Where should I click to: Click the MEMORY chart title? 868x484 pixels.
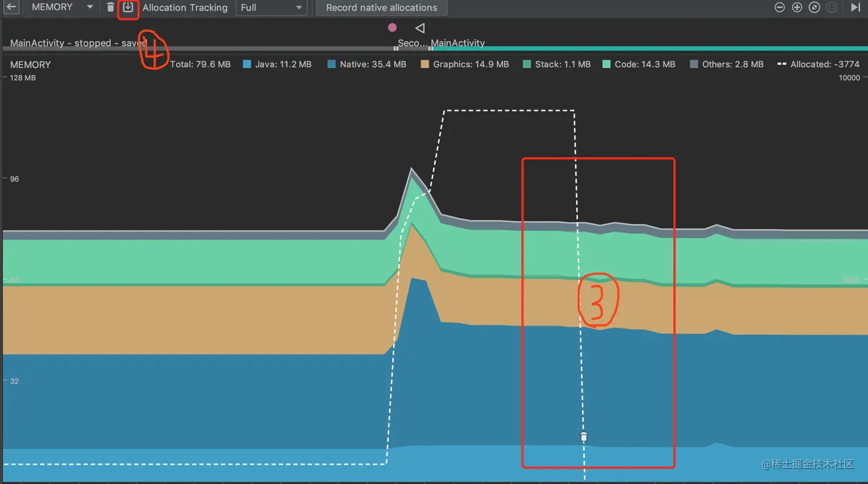coord(30,65)
